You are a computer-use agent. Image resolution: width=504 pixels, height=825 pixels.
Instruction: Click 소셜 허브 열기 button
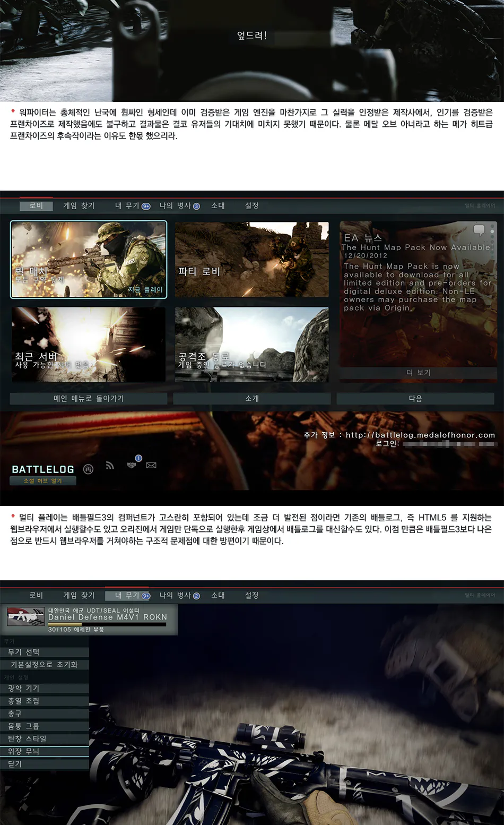43,480
